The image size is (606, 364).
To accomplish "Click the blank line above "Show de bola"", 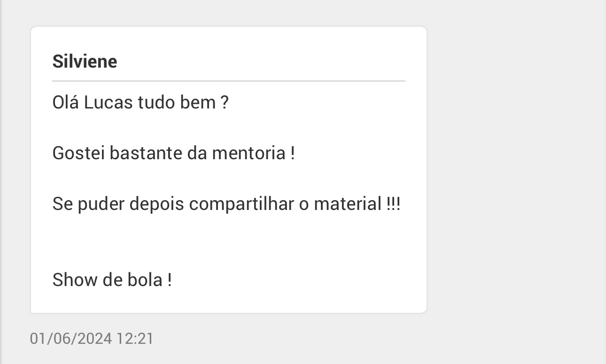I will click(228, 242).
